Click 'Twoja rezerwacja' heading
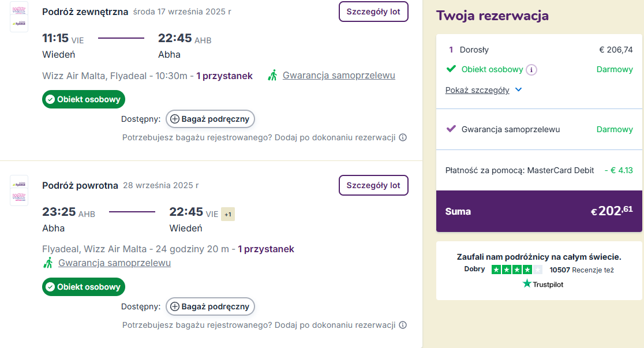This screenshot has height=348, width=644. tap(492, 16)
